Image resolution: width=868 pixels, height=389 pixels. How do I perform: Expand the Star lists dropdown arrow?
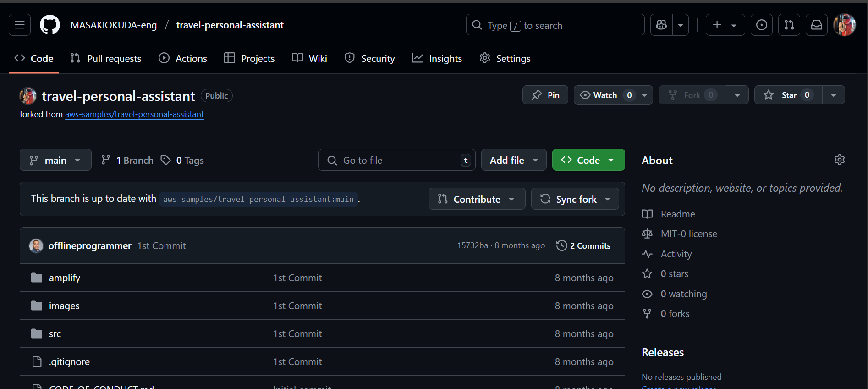834,95
